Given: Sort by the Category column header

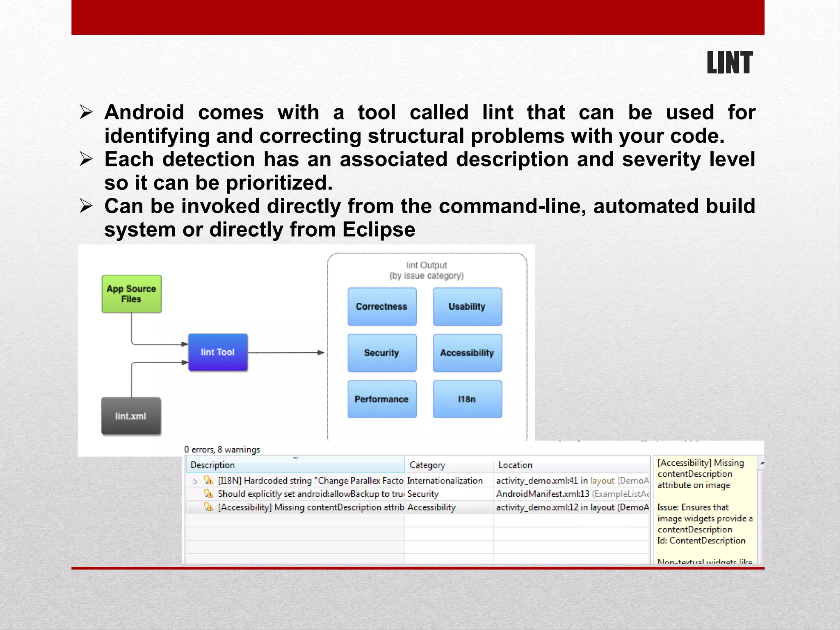Looking at the screenshot, I should click(x=449, y=465).
